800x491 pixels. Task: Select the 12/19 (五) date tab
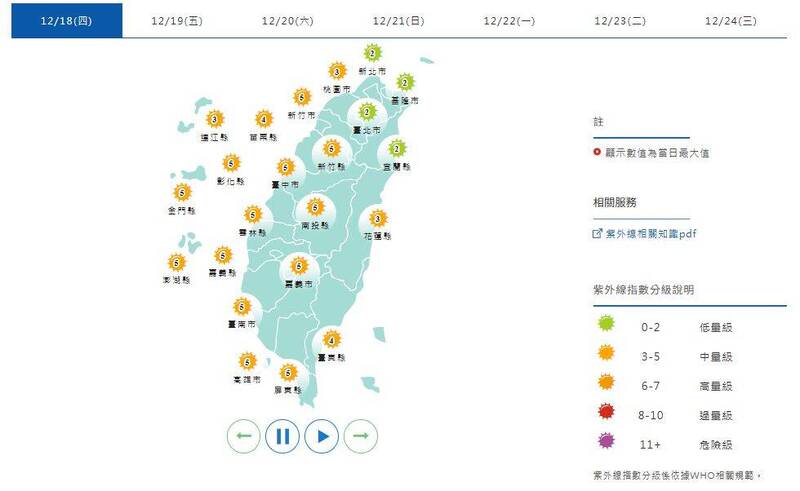(x=178, y=20)
